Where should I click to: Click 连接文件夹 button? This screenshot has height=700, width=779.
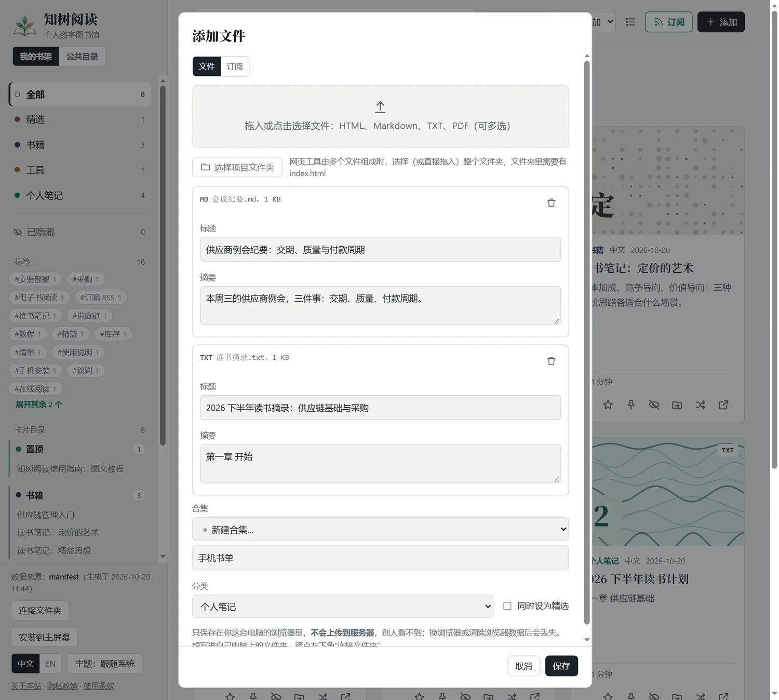point(40,611)
